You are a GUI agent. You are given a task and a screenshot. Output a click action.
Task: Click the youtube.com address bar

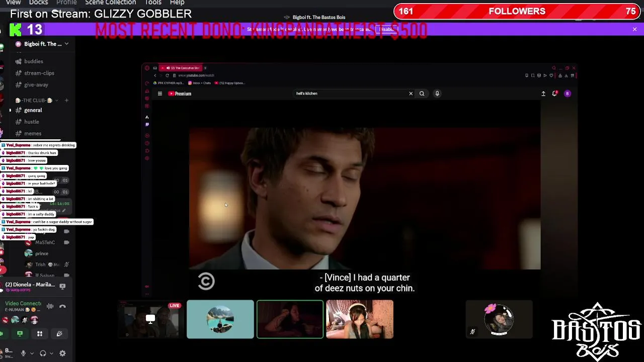[x=196, y=75]
